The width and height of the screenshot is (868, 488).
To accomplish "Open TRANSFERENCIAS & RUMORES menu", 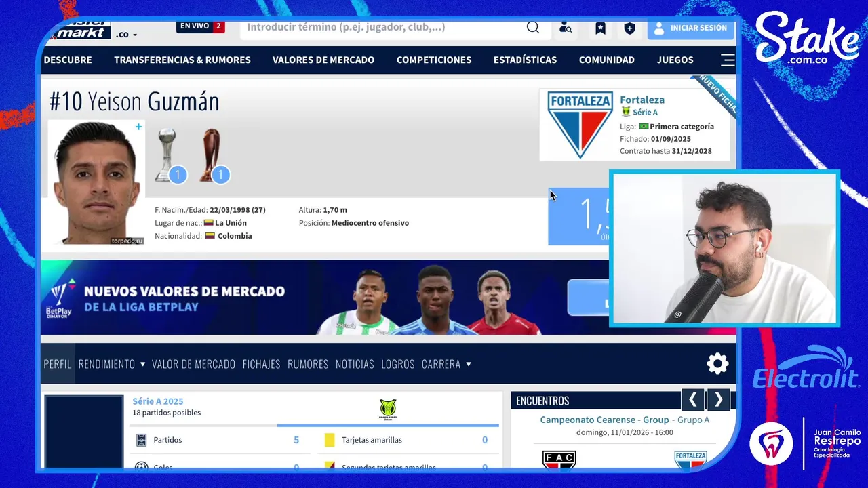I will [x=182, y=60].
